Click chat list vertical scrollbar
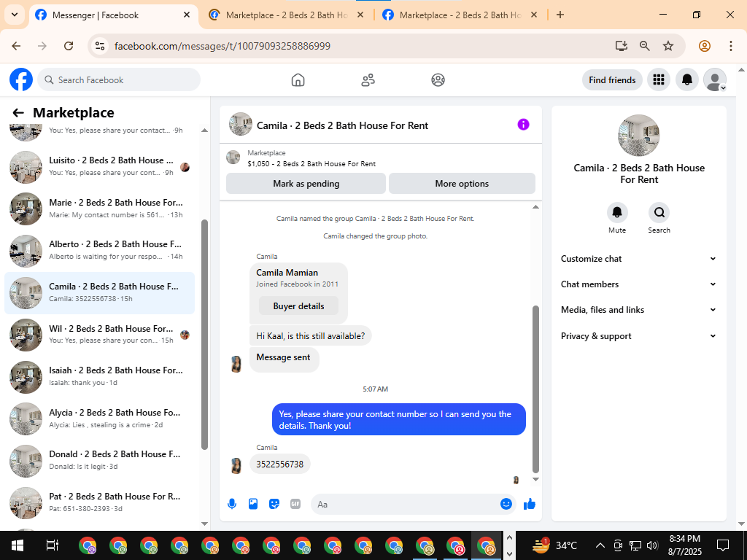The height and width of the screenshot is (560, 747). tap(204, 335)
